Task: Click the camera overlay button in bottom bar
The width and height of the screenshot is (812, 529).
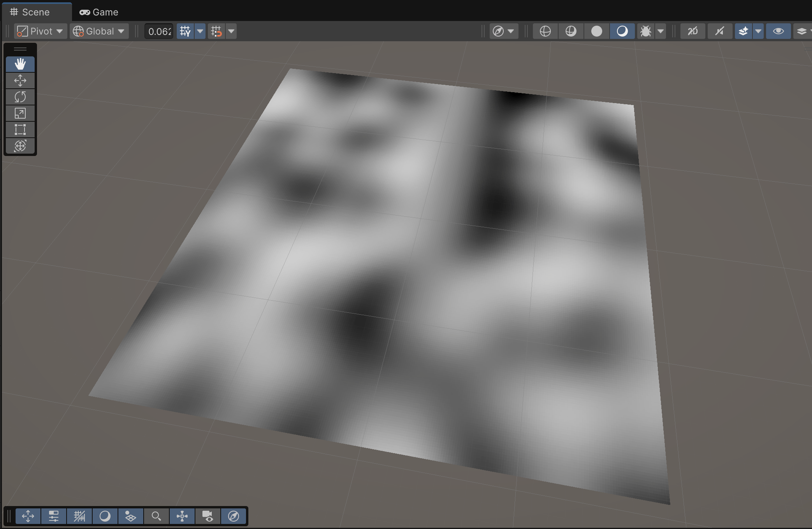Action: (208, 516)
